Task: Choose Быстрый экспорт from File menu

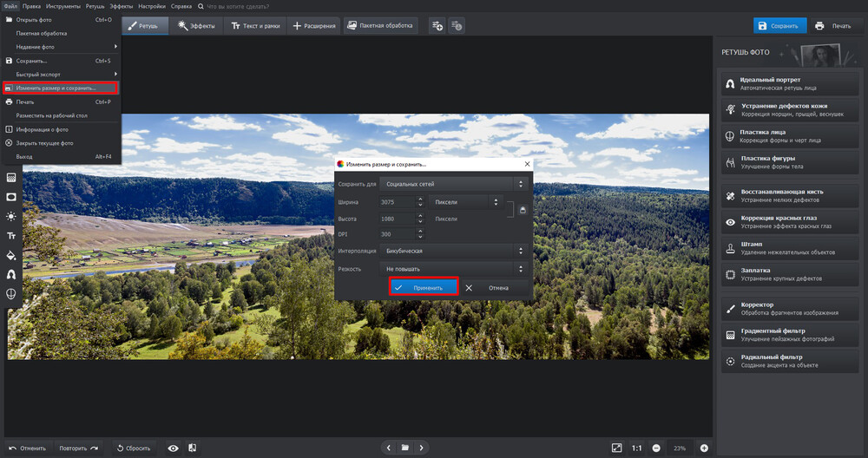Action: coord(61,75)
